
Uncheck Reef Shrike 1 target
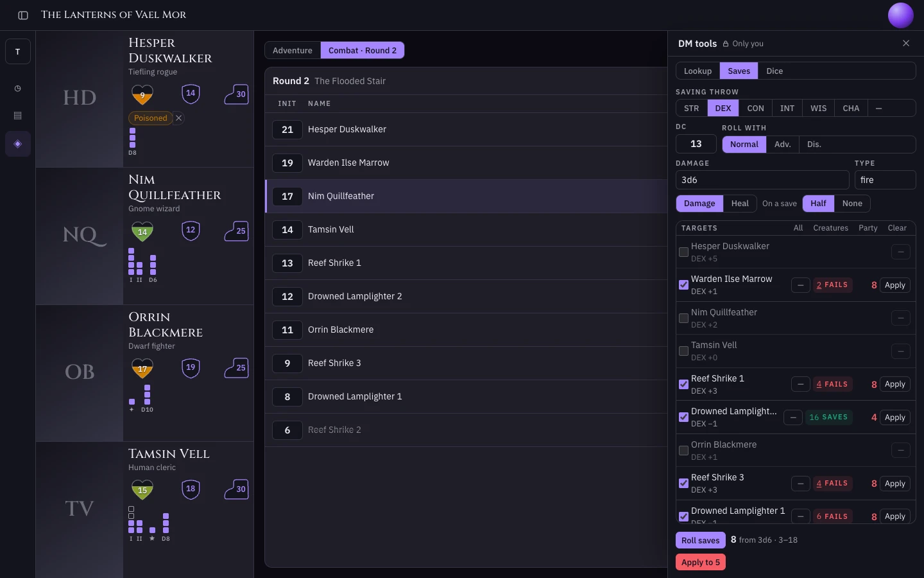pyautogui.click(x=683, y=385)
